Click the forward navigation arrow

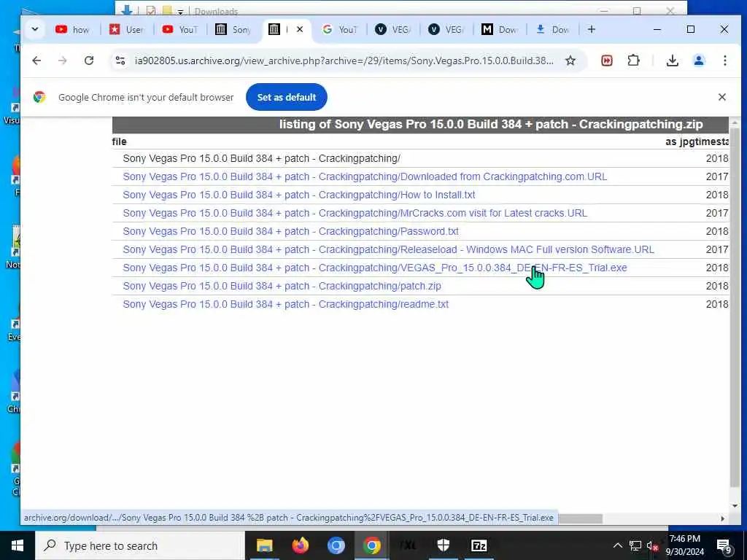(63, 61)
